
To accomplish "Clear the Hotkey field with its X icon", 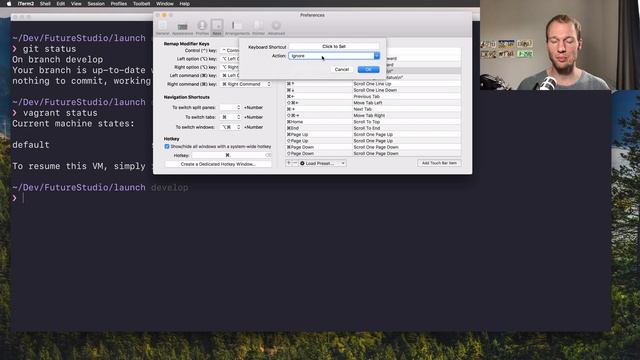I will 268,156.
